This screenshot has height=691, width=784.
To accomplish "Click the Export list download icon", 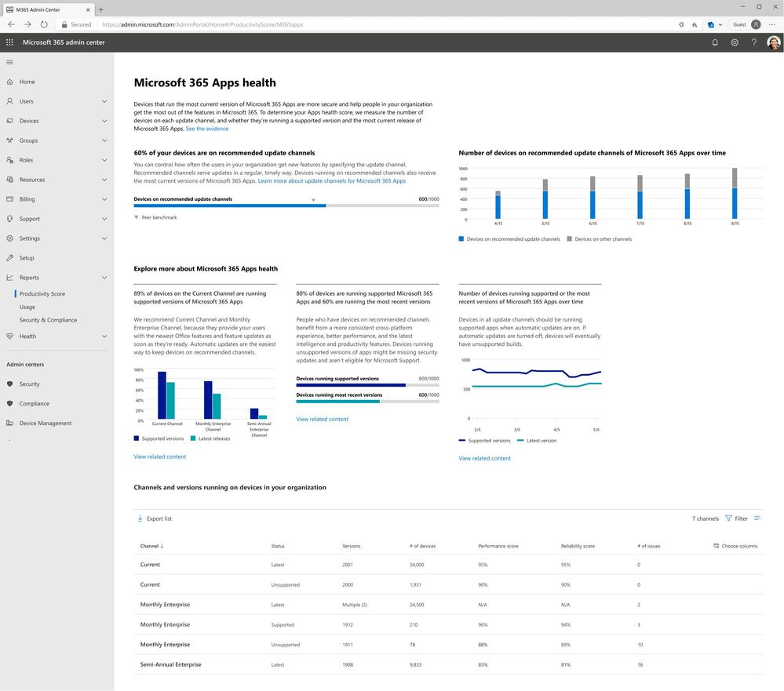I will coord(140,518).
